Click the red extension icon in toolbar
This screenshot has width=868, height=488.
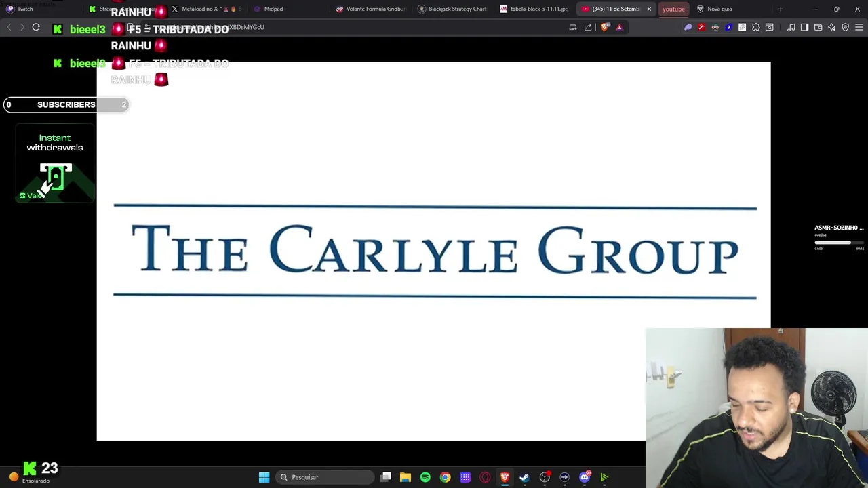click(x=701, y=27)
